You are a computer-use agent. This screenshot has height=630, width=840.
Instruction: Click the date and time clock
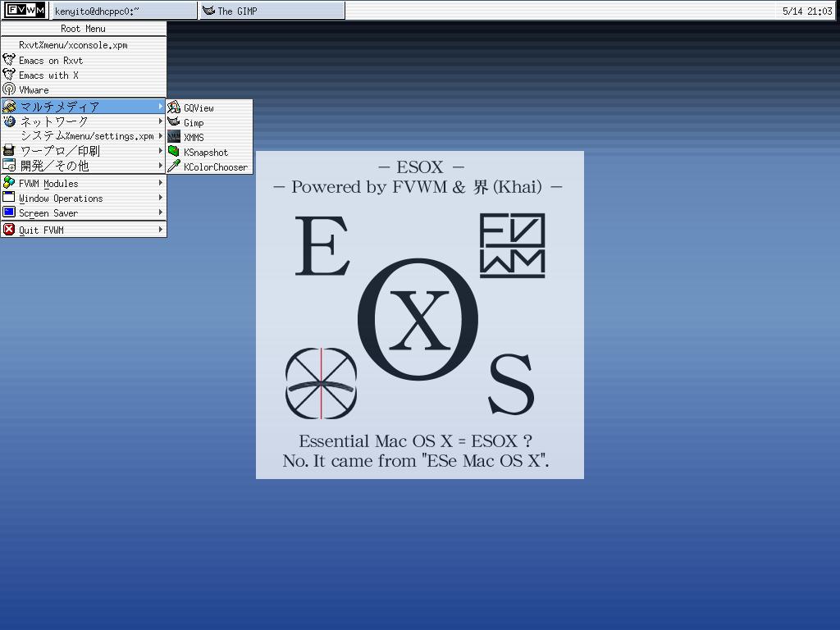[806, 11]
